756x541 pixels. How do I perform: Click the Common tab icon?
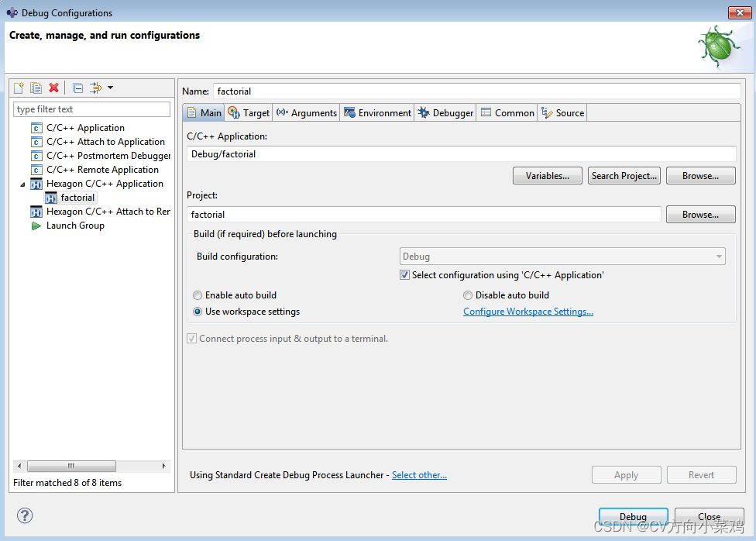pos(486,113)
